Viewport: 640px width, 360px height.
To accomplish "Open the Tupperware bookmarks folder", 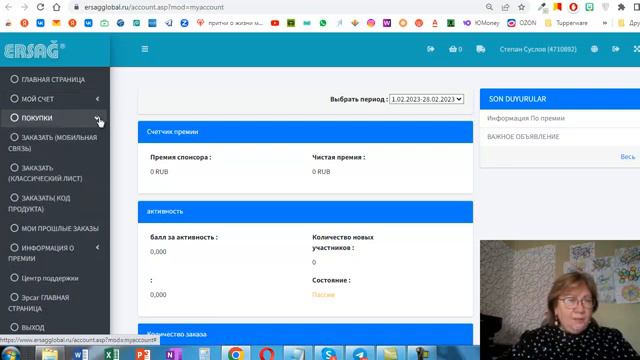I will click(566, 23).
